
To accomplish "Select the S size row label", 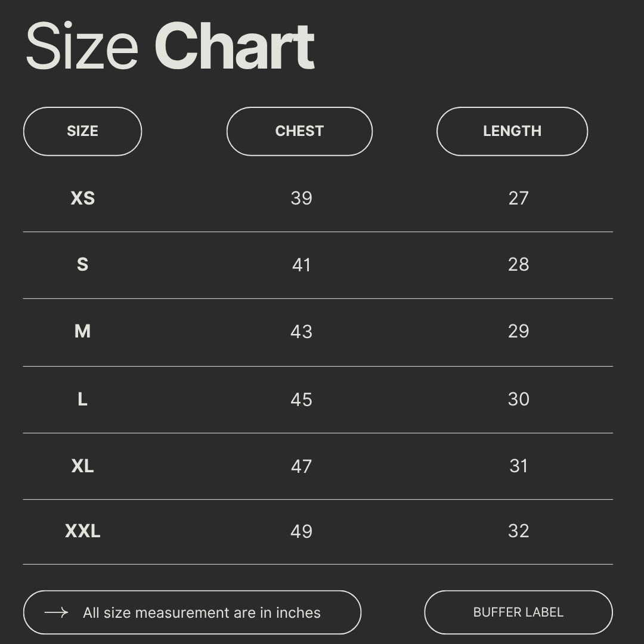I will (x=82, y=264).
